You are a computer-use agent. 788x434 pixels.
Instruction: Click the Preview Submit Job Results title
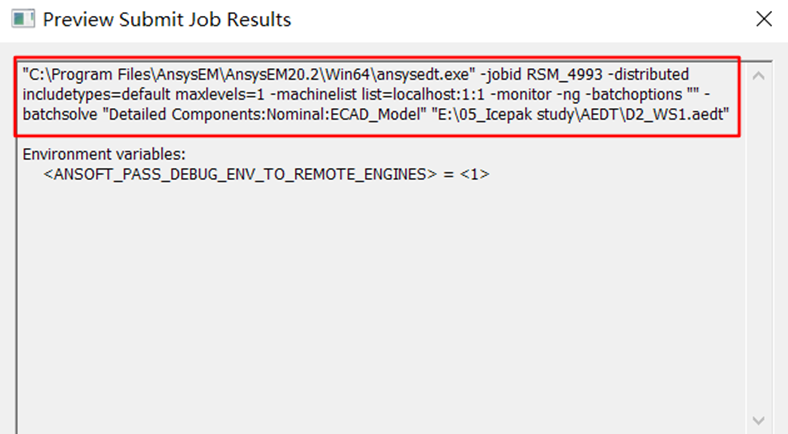[x=167, y=19]
